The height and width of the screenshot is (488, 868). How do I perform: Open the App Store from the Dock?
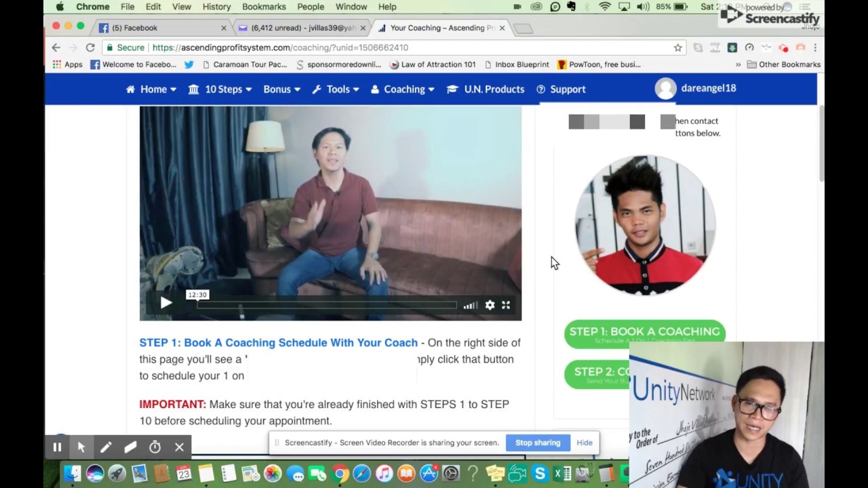[429, 474]
